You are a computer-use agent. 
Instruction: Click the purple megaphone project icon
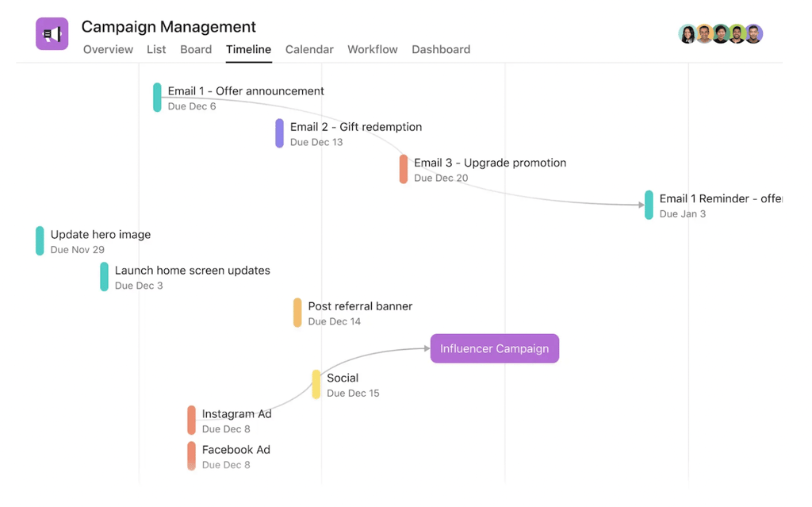coord(52,33)
